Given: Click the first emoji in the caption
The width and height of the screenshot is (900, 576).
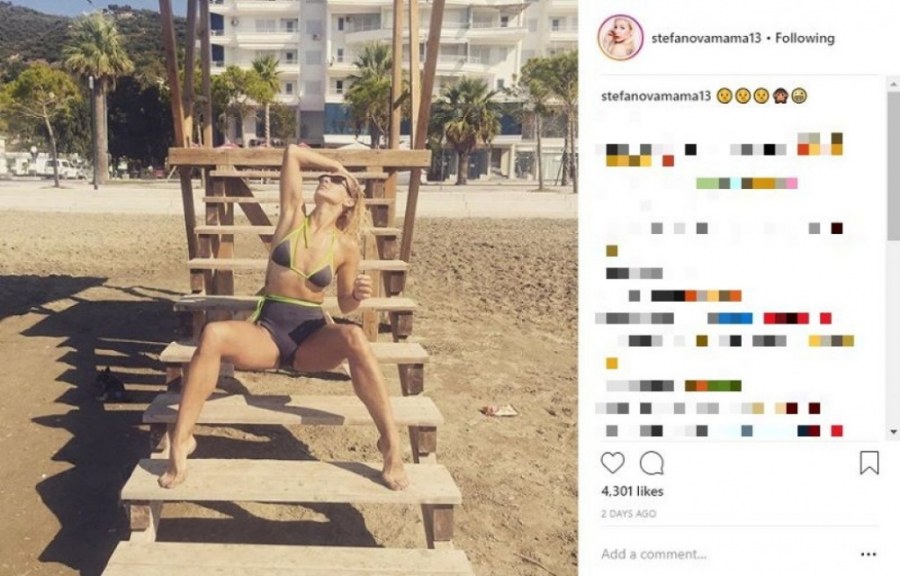Looking at the screenshot, I should 724,96.
